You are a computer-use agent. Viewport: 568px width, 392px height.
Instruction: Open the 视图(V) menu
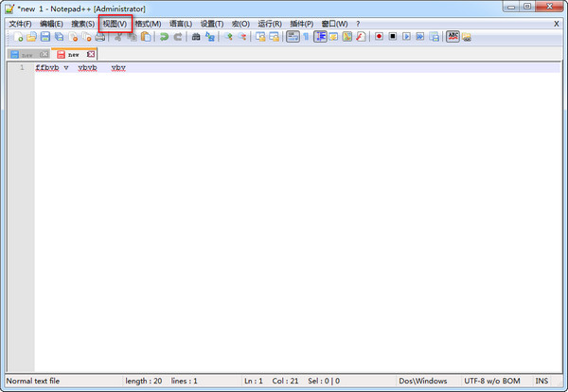tap(115, 24)
